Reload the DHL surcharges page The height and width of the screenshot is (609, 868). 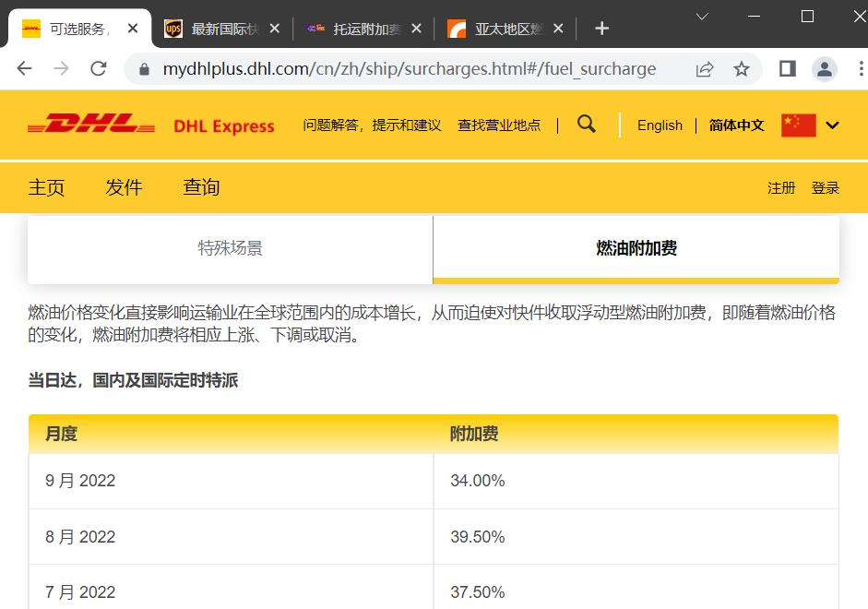point(99,68)
